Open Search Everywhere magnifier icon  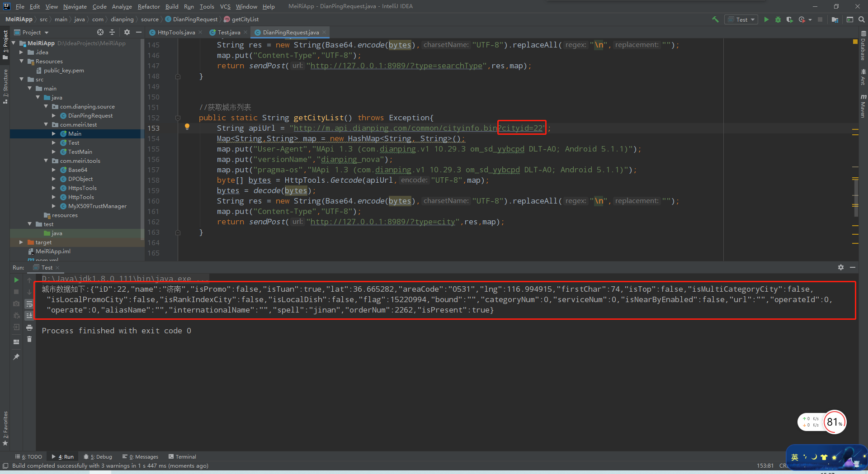point(862,19)
